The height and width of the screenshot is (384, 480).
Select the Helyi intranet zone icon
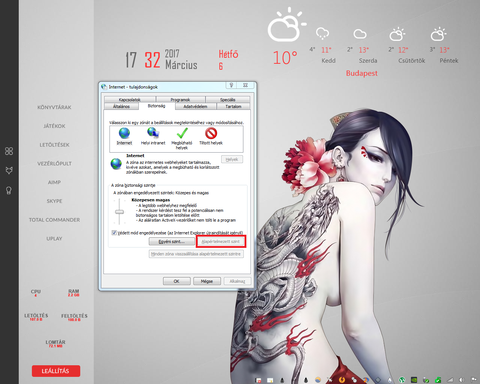click(x=153, y=133)
